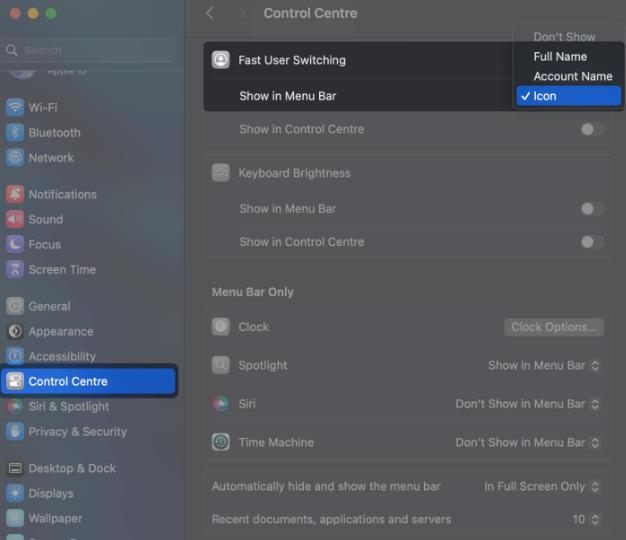
Task: Go back using the back arrow
Action: 210,13
